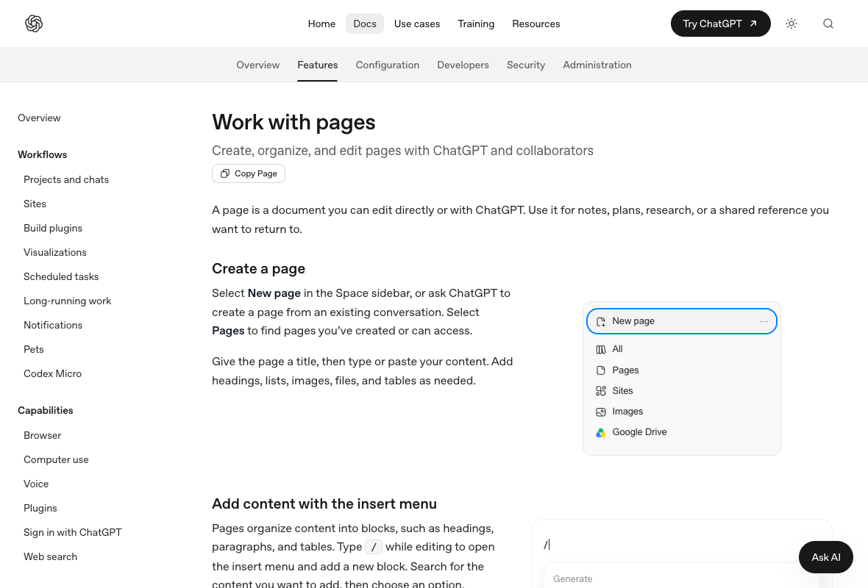Go to the Administration tab
The image size is (868, 588).
coord(597,65)
